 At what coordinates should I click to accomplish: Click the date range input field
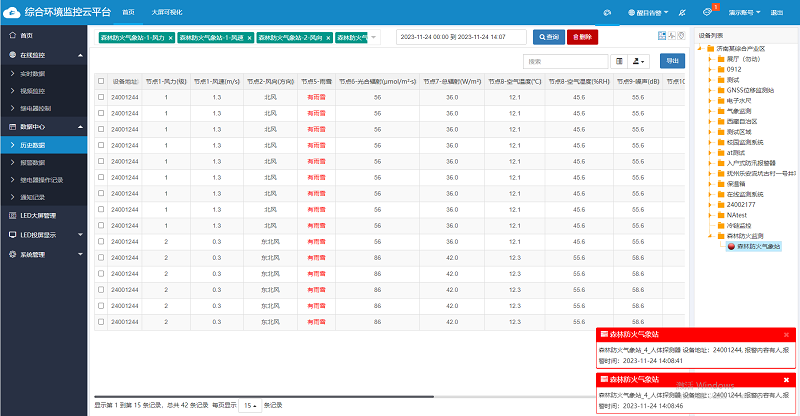(x=461, y=37)
